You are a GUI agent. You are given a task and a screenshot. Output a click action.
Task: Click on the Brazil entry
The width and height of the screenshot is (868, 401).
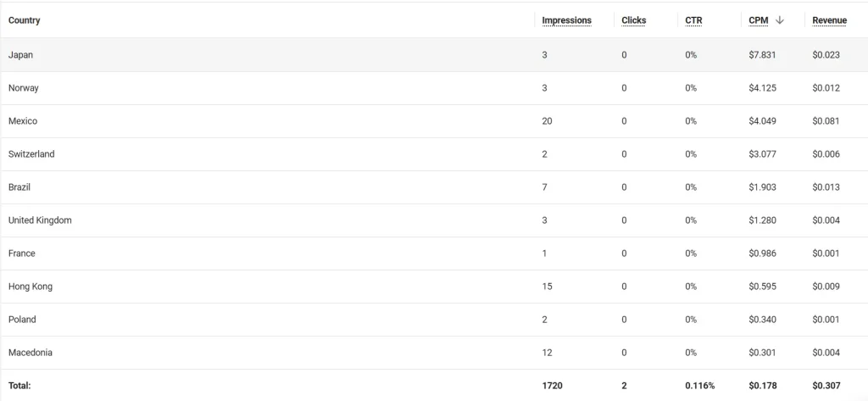point(19,187)
